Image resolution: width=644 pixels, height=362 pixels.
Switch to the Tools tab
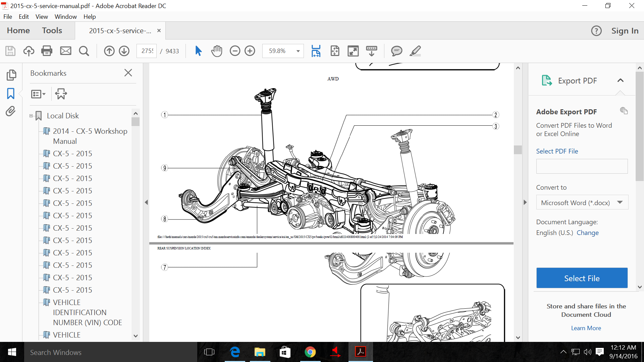coord(52,31)
